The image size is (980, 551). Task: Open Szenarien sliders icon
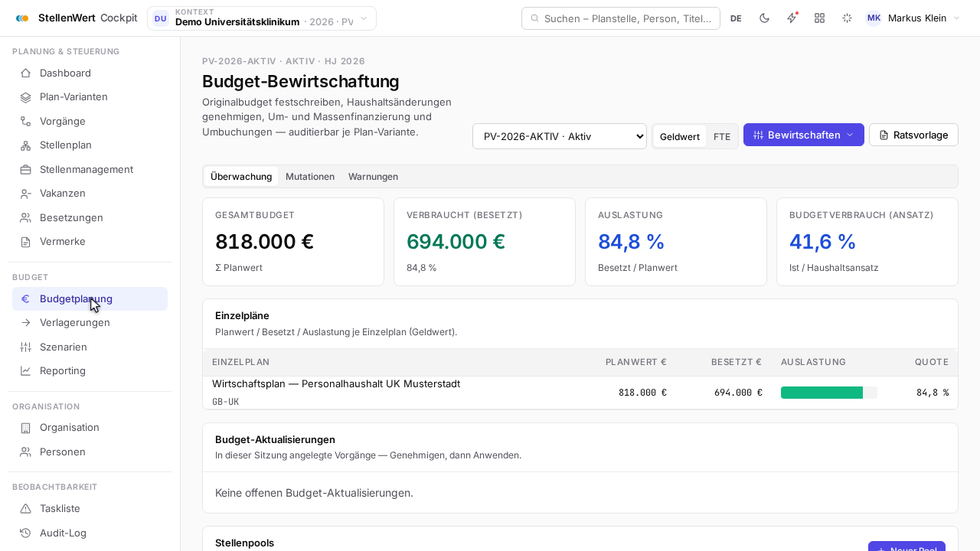click(25, 347)
